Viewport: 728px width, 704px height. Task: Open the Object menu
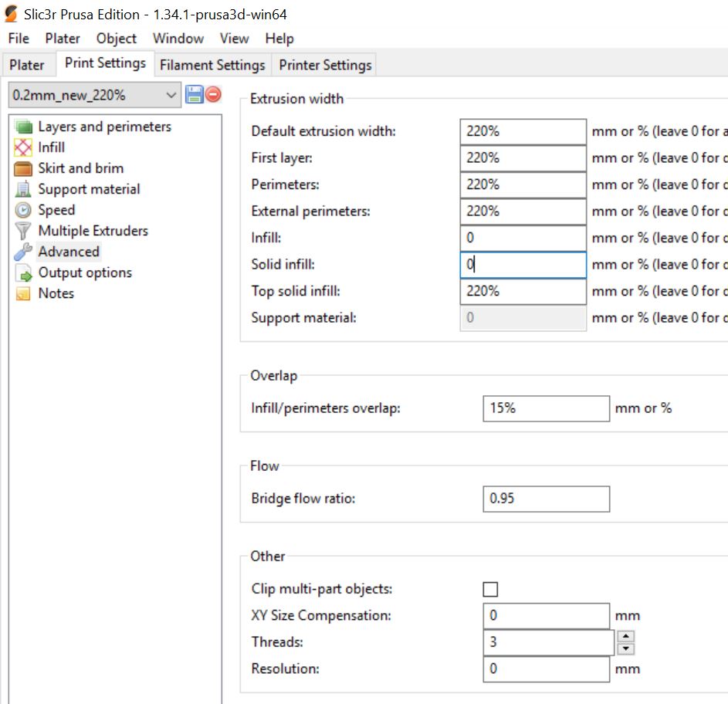116,39
